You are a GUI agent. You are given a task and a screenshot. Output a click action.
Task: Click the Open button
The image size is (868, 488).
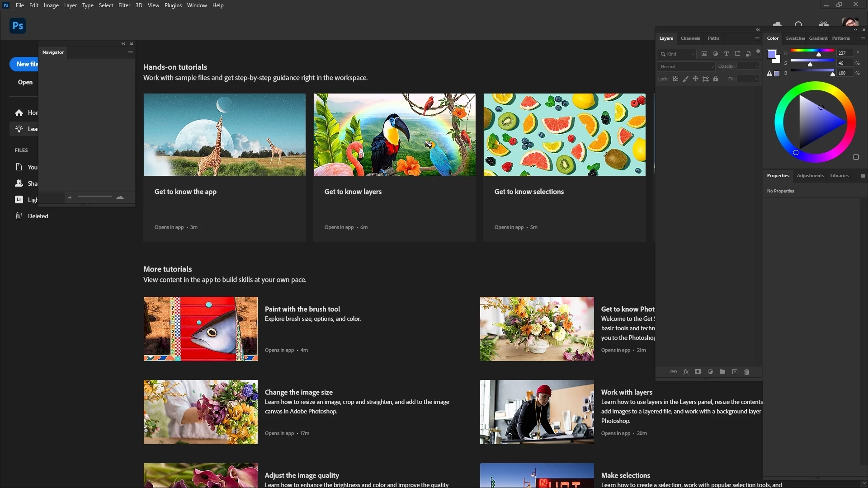point(25,82)
